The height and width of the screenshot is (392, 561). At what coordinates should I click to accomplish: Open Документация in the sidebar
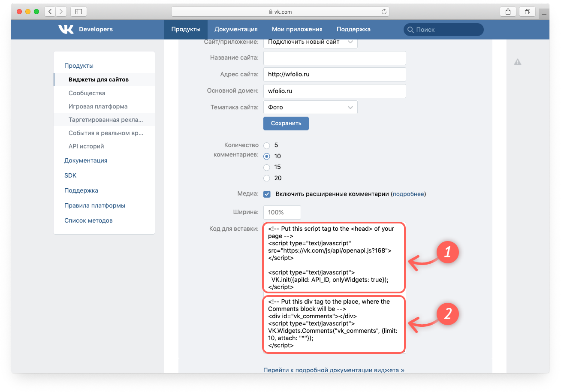click(86, 160)
